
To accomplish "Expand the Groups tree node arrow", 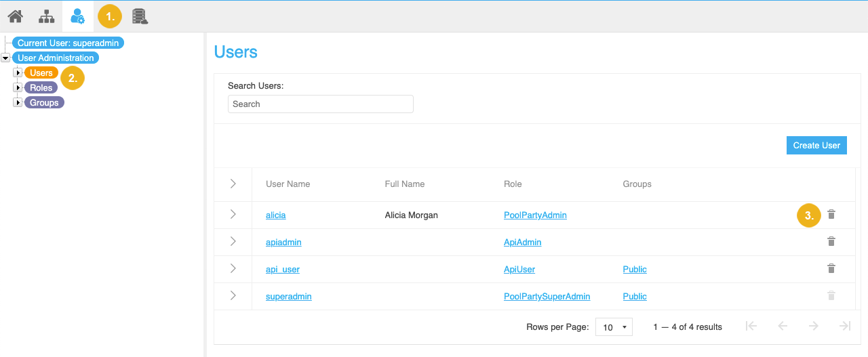I will (x=18, y=103).
